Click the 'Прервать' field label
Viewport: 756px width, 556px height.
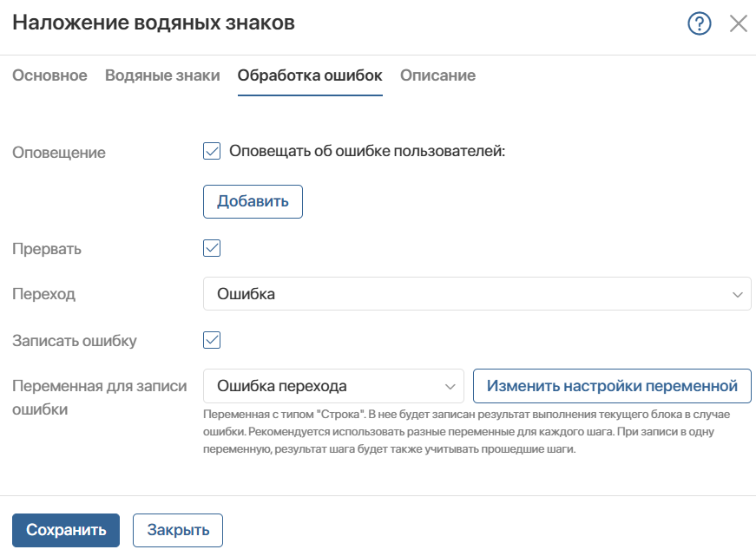(47, 249)
